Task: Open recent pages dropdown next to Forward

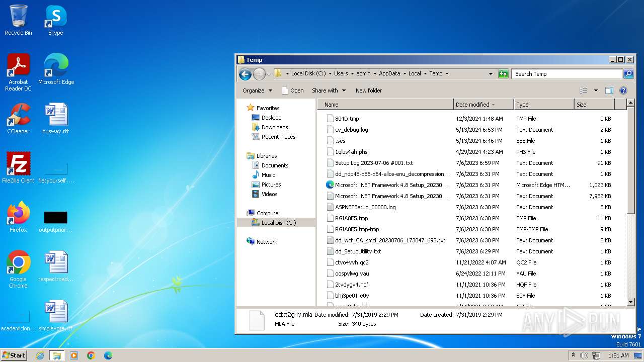Action: pyautogui.click(x=269, y=74)
